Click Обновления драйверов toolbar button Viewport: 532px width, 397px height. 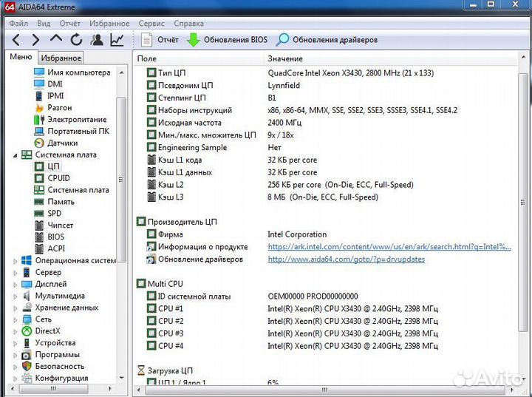point(327,40)
